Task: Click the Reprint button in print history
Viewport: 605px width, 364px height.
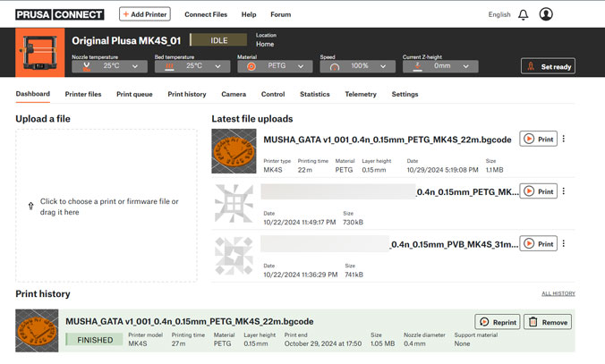Action: tap(498, 322)
